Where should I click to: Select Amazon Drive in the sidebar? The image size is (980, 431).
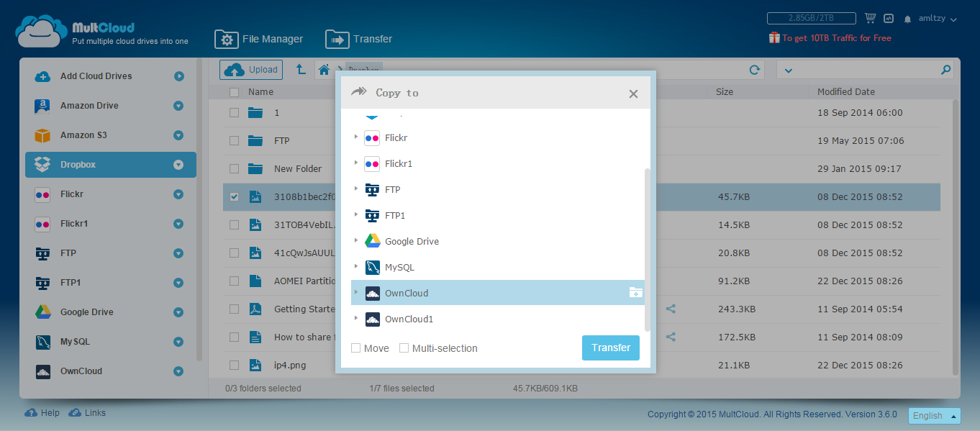89,106
